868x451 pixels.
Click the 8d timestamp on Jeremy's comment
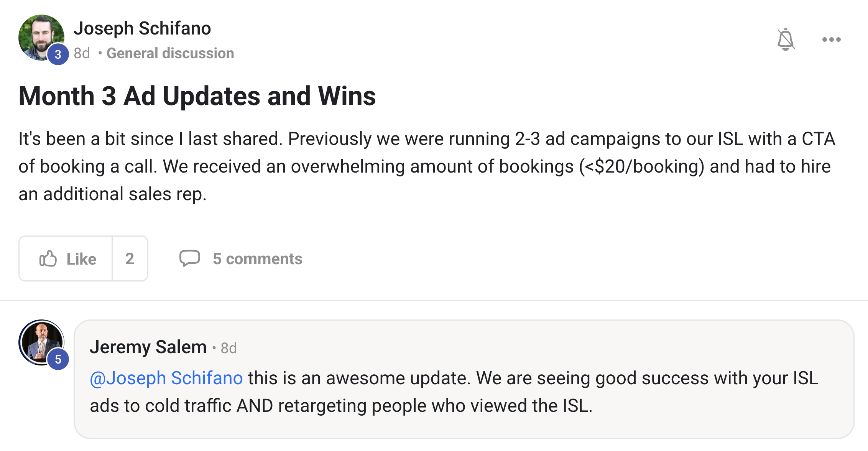(x=229, y=348)
